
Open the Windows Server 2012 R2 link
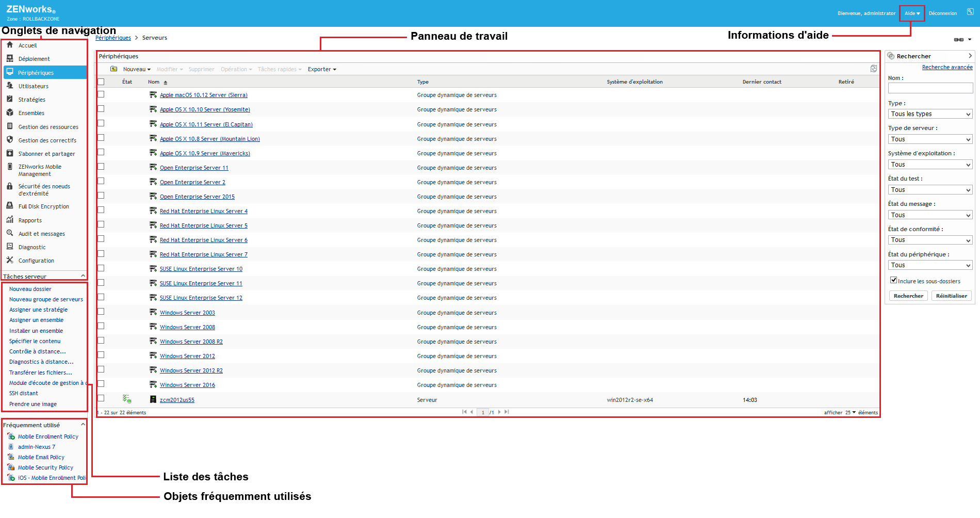191,370
